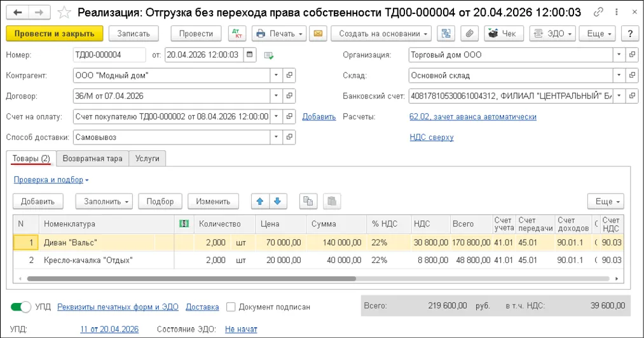Open the Печать dropdown menu
This screenshot has height=338, width=644.
[278, 34]
